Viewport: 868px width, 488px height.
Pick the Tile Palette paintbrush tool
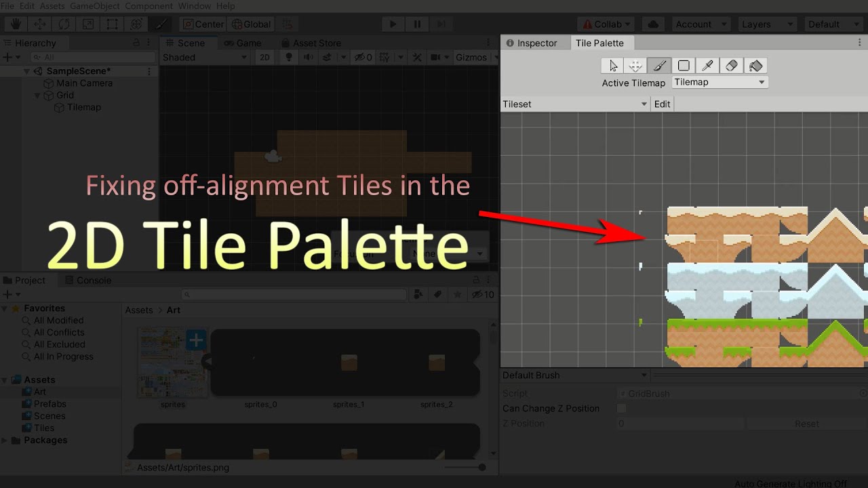click(660, 66)
